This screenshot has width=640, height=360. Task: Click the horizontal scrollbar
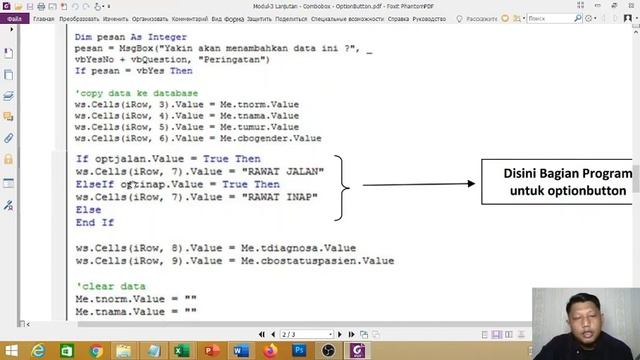tap(304, 324)
